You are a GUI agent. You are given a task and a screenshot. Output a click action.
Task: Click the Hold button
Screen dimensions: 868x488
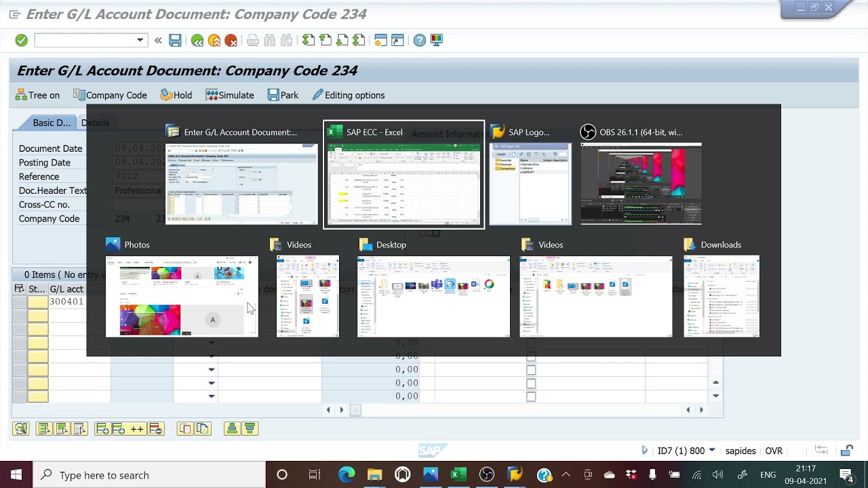point(176,96)
